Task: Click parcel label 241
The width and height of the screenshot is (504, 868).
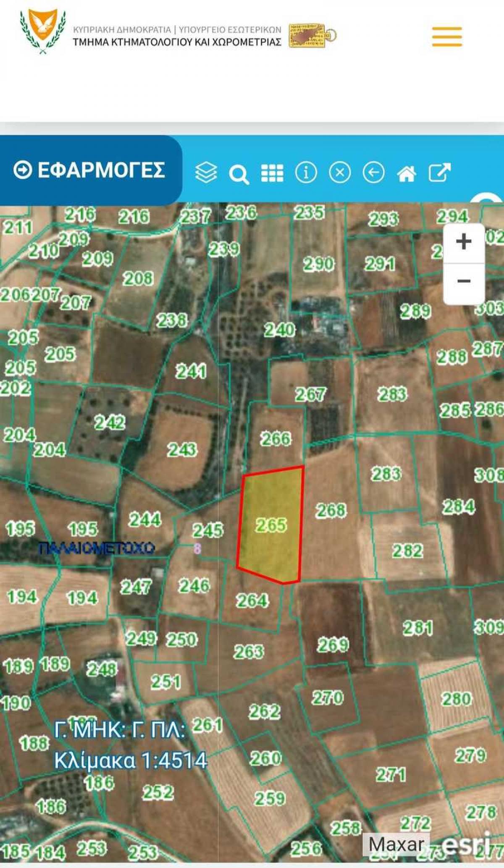Action: coord(191,372)
